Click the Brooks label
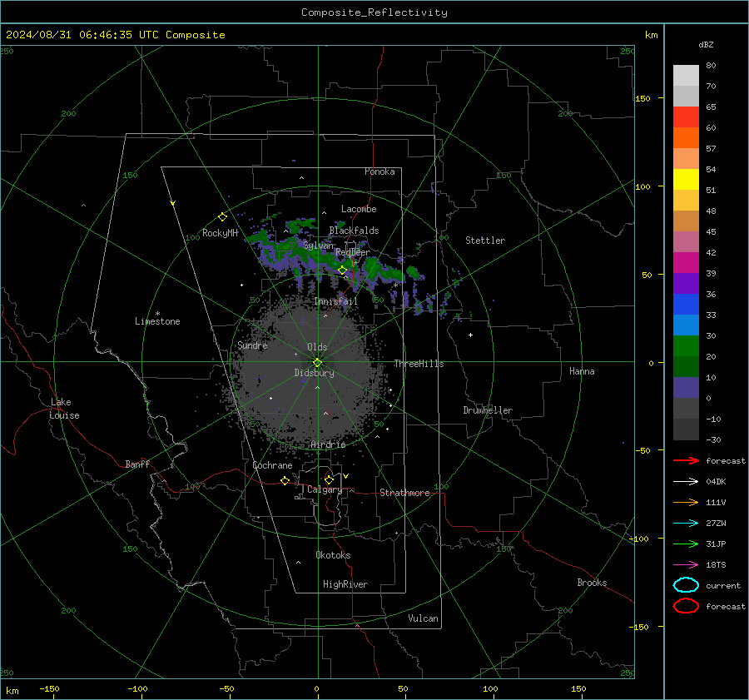 click(x=592, y=583)
